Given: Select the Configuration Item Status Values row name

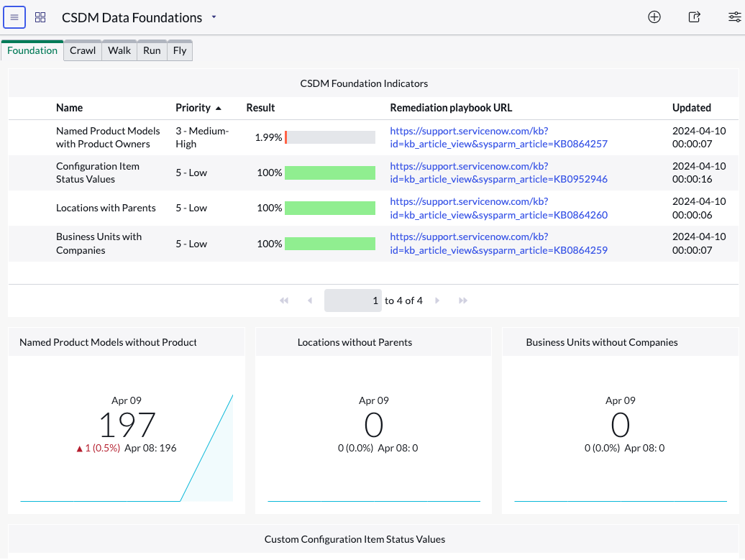Looking at the screenshot, I should coord(97,173).
